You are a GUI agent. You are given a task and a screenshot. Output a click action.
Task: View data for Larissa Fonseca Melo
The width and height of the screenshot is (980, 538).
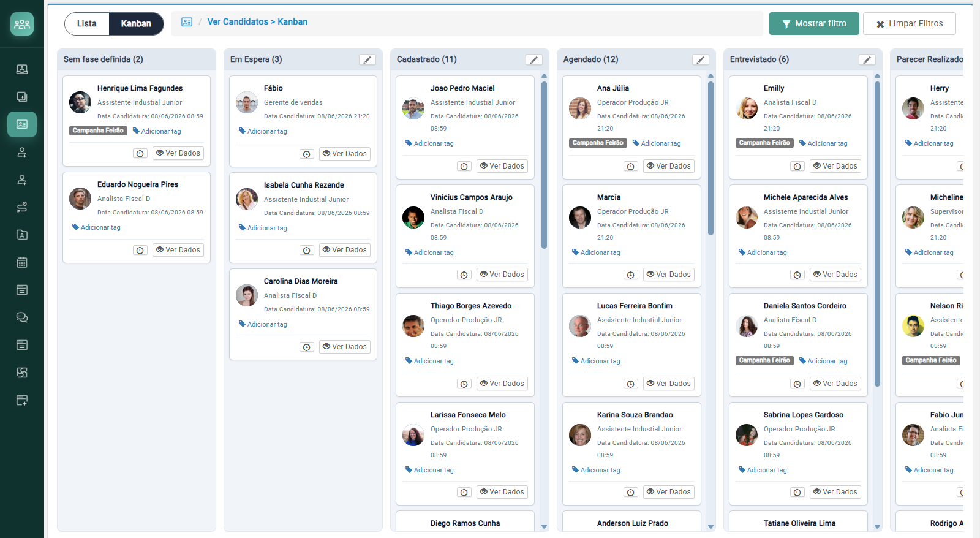[x=502, y=492]
